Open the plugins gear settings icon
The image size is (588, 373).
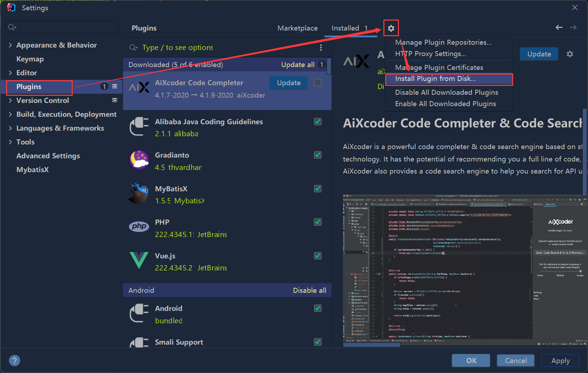coord(391,28)
